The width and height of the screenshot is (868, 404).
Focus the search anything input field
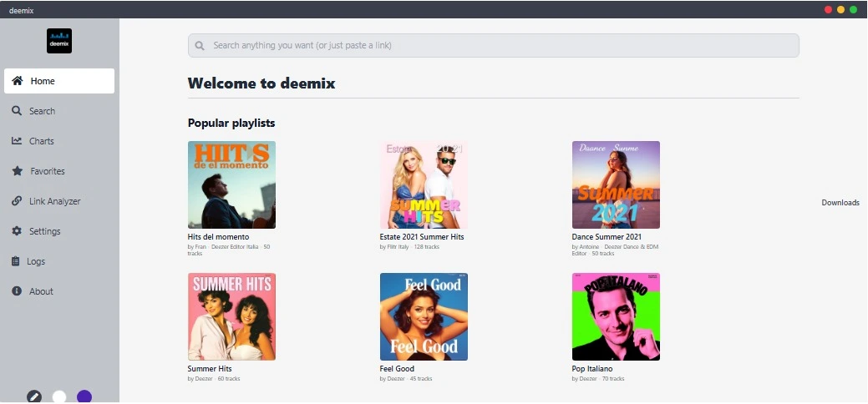pos(493,45)
